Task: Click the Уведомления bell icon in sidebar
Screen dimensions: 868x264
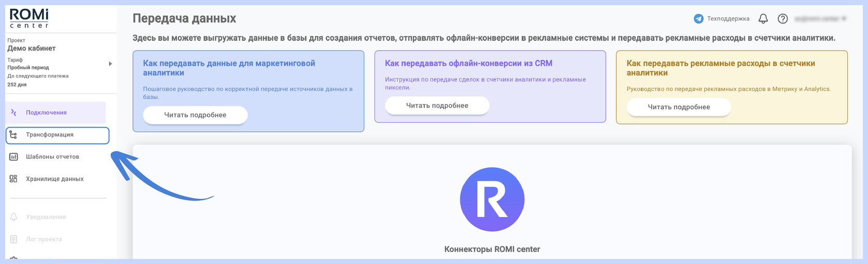Action: click(14, 217)
